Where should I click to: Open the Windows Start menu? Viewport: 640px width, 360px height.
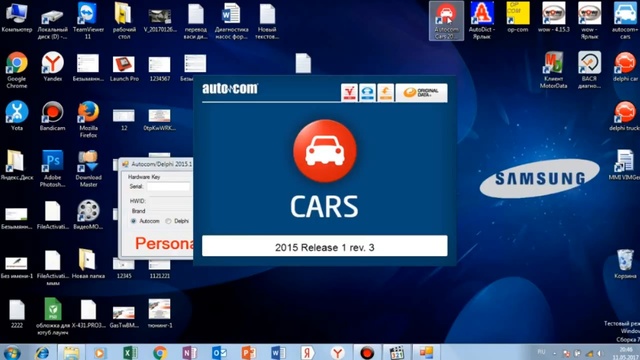point(11,352)
